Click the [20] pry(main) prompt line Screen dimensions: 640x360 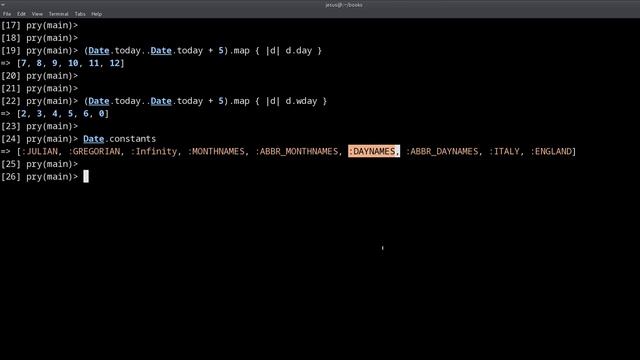[39, 76]
